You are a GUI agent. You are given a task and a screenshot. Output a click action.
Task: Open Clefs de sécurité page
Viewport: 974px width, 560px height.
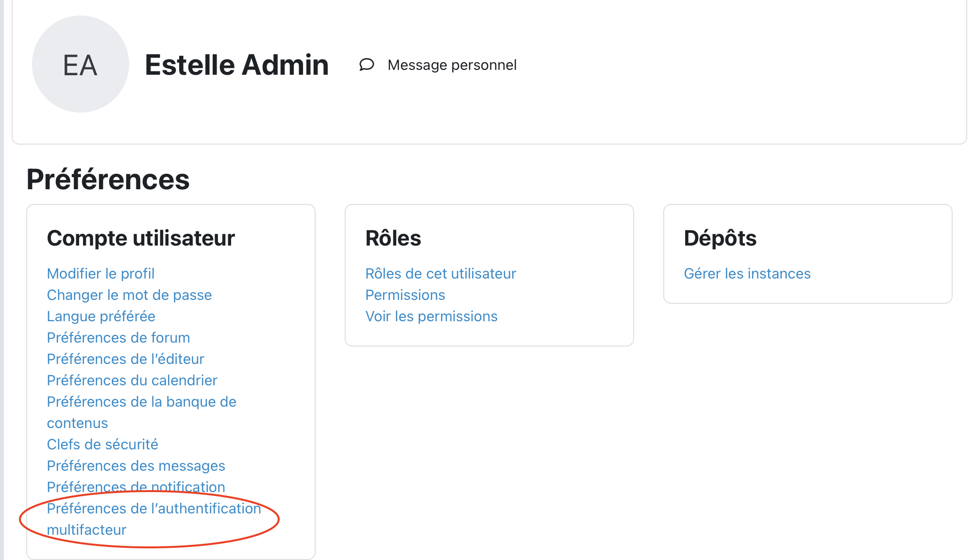pyautogui.click(x=102, y=445)
